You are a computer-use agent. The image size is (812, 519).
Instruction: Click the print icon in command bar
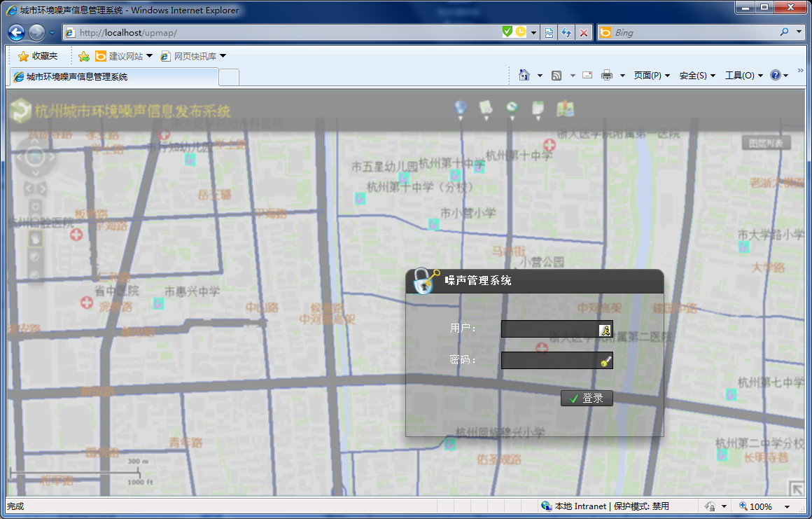pyautogui.click(x=607, y=76)
